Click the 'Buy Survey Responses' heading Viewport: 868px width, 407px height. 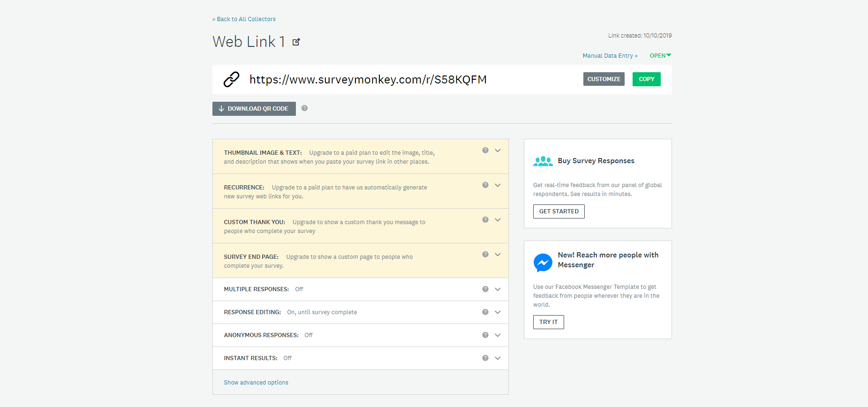pos(596,161)
